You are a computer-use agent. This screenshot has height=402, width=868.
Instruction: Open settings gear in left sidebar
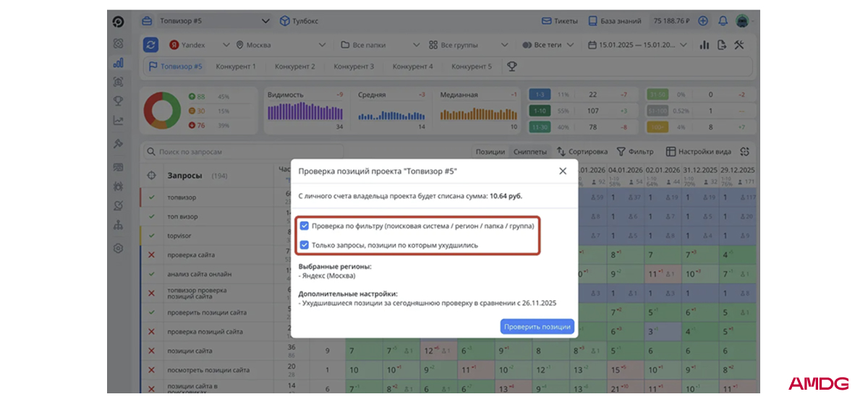coord(119,248)
